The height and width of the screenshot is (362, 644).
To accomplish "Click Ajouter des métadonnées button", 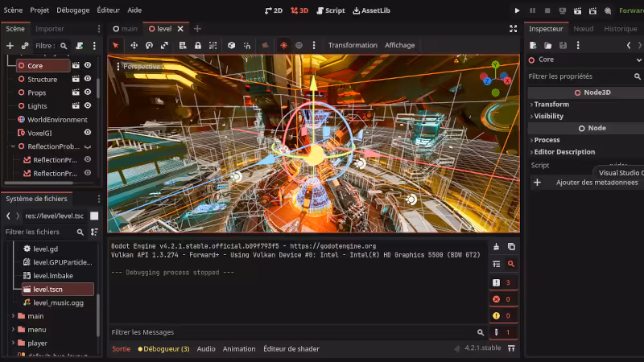I will coord(586,183).
